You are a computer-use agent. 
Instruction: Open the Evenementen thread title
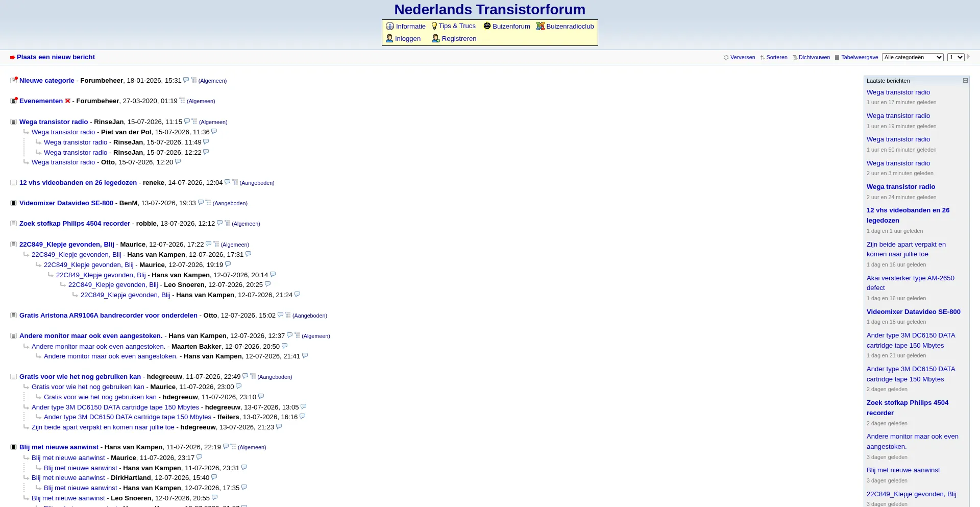(41, 101)
